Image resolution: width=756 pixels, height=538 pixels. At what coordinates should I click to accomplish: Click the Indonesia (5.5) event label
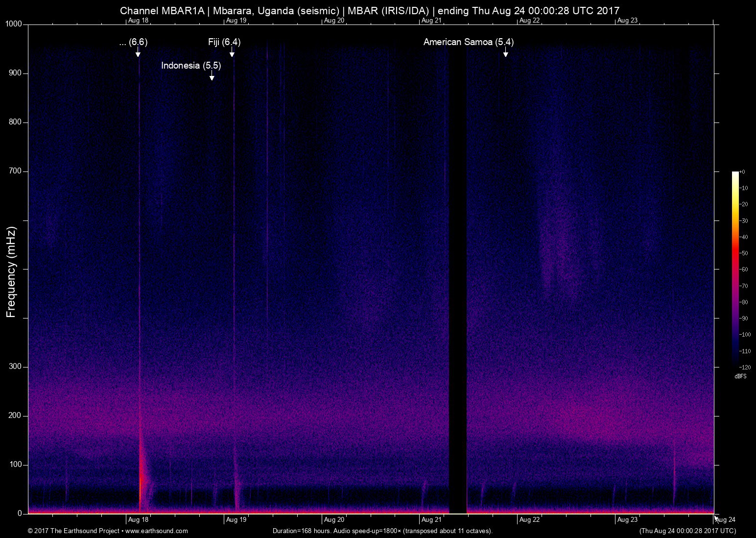click(191, 66)
